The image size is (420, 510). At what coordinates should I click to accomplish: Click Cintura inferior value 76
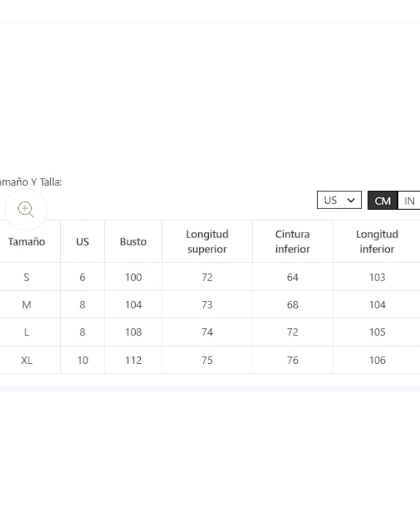click(292, 360)
